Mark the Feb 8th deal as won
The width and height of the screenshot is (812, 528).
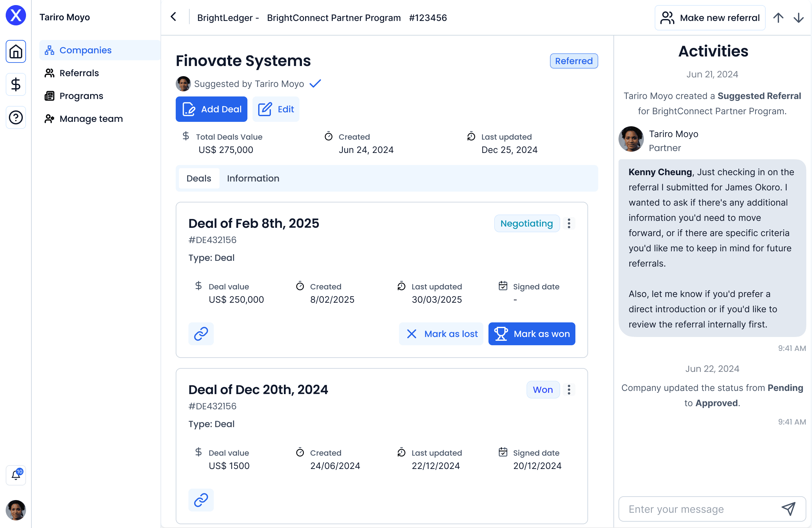click(532, 333)
